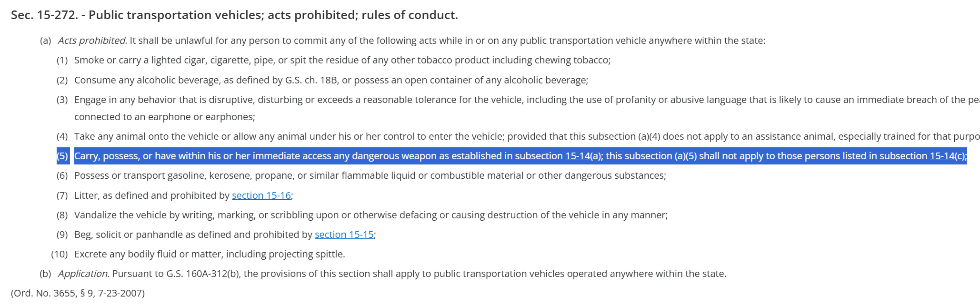Click item four about animals on vehicle
The height and width of the screenshot is (307, 980).
click(527, 136)
